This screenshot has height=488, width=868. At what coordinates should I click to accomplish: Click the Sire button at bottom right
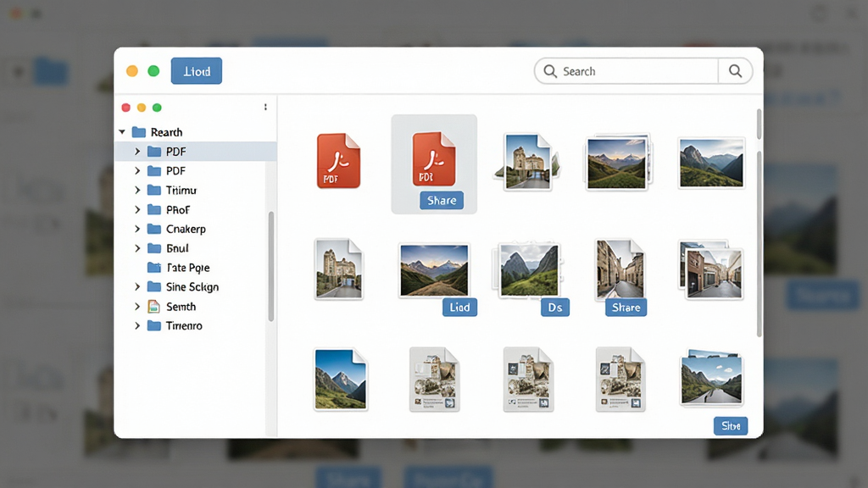pos(731,426)
